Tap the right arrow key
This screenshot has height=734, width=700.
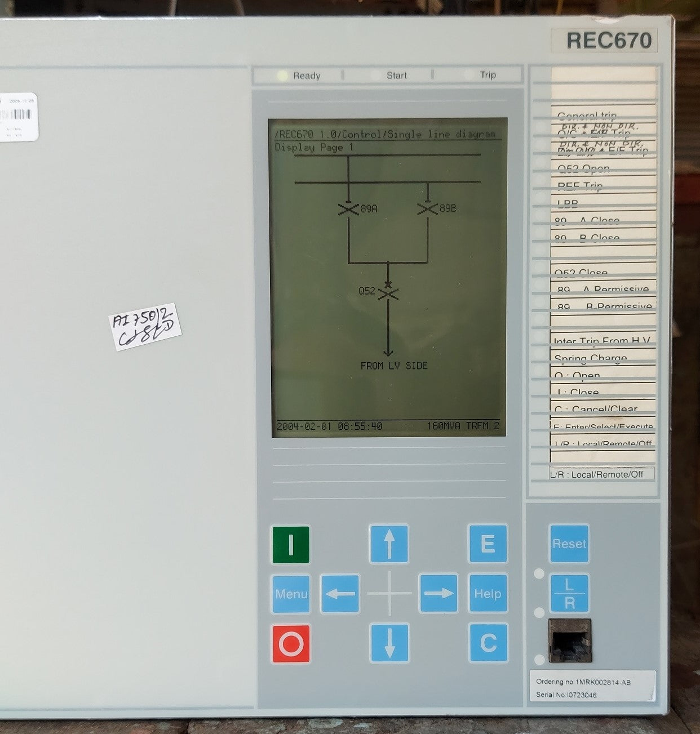438,594
